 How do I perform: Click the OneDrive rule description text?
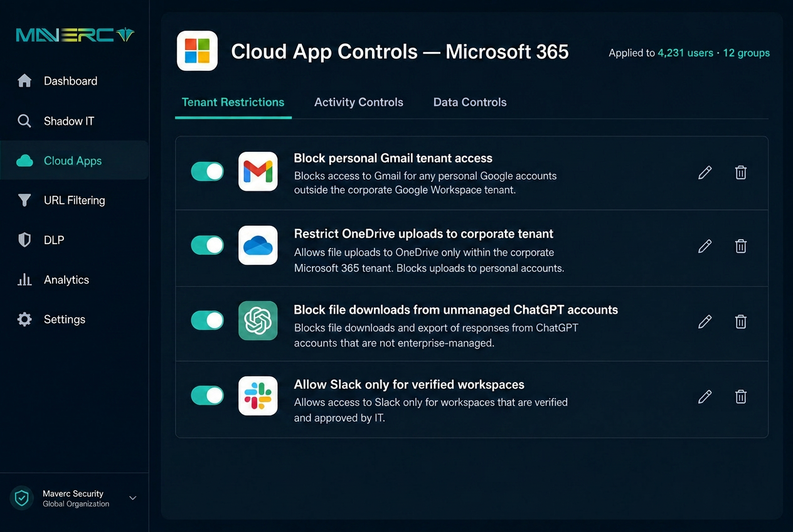point(429,260)
